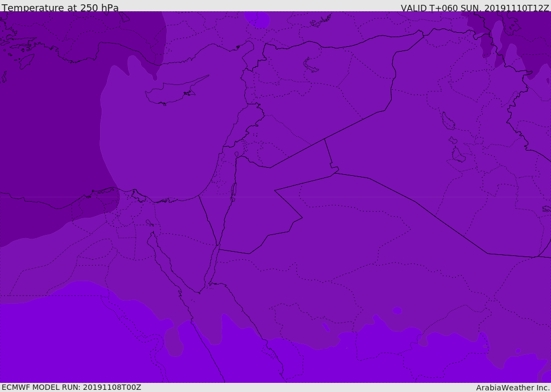Screen dimensions: 551x392
Task: Click the 'ArabiaWeather Inc.' credit text
Action: pos(513,388)
